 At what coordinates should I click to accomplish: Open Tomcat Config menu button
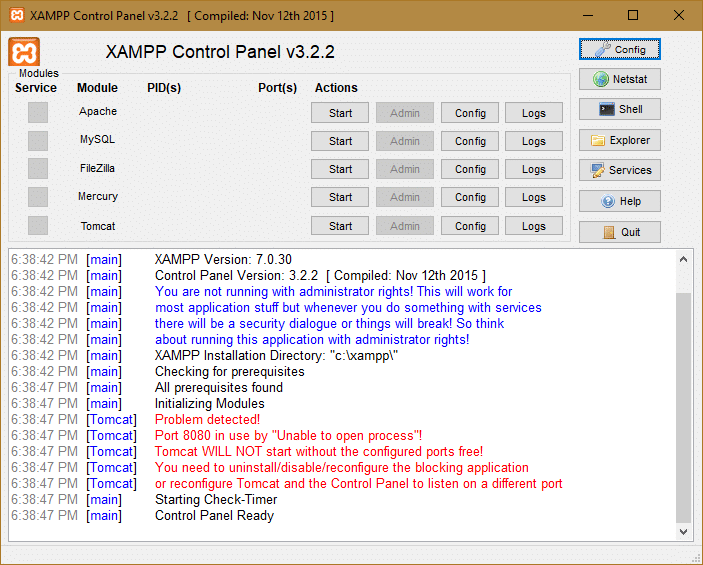tap(470, 226)
